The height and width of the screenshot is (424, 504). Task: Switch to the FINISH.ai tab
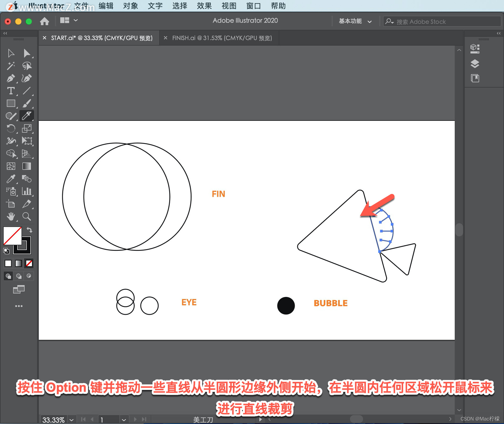[222, 38]
